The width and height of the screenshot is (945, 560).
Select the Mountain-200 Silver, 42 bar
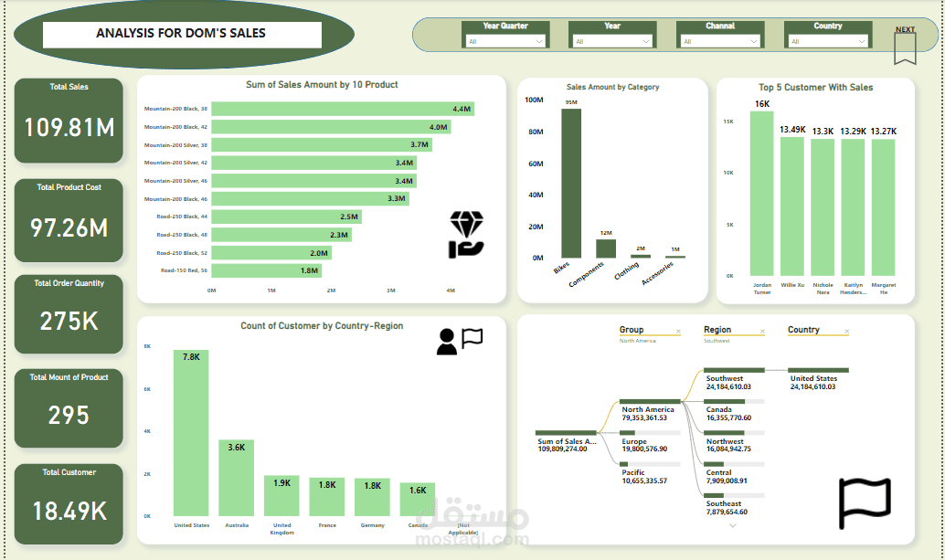pyautogui.click(x=314, y=163)
